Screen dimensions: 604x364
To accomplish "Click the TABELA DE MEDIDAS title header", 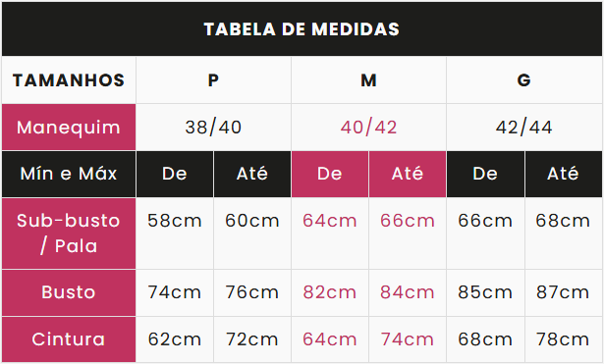I will pyautogui.click(x=302, y=29).
